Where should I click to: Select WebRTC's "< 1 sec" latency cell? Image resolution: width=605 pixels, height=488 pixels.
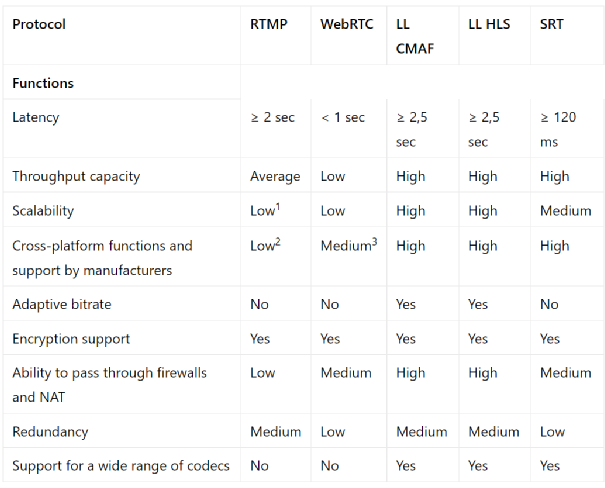pyautogui.click(x=343, y=117)
